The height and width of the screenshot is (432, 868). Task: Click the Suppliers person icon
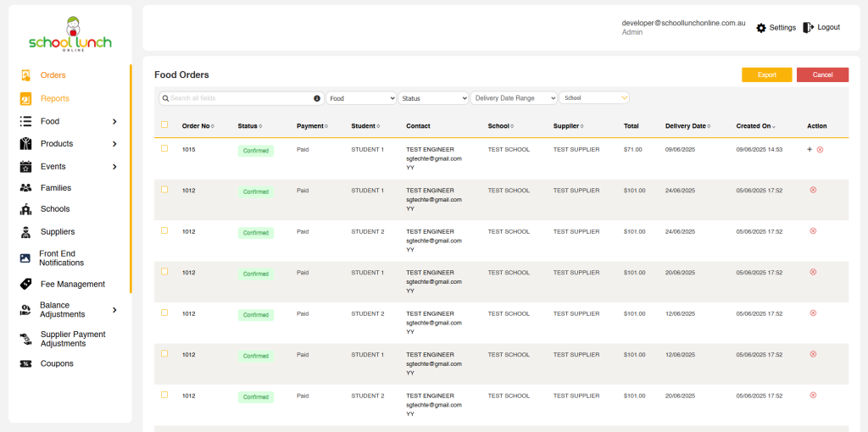[x=25, y=232]
